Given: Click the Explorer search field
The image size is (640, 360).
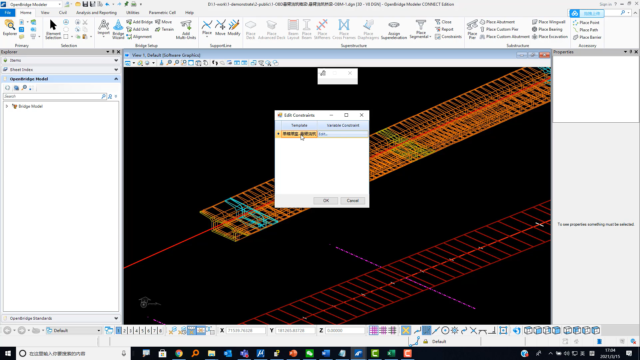Looking at the screenshot, I should (52, 96).
